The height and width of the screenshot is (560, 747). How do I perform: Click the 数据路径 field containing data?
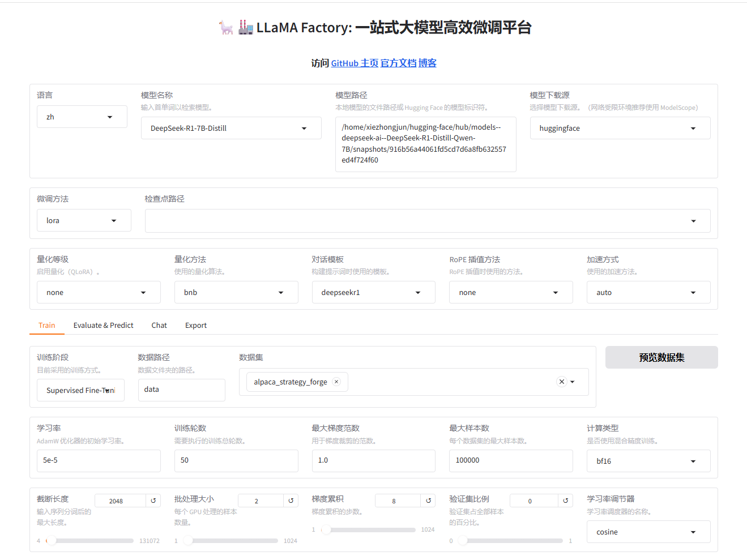point(182,390)
